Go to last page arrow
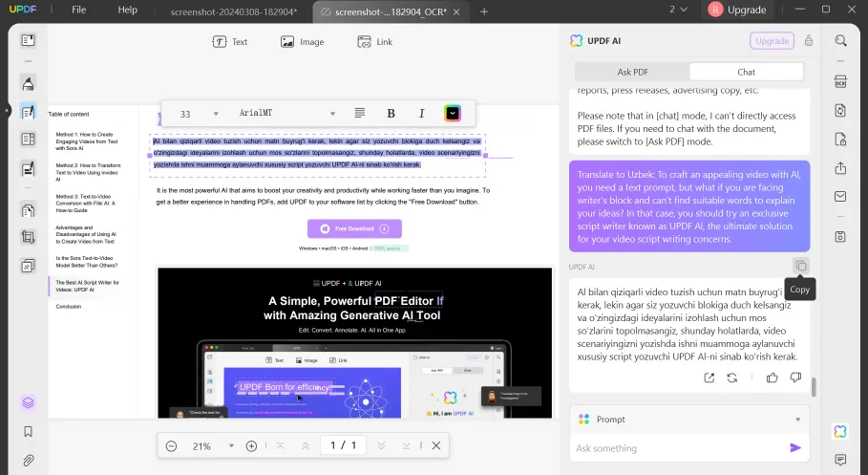 (406, 445)
